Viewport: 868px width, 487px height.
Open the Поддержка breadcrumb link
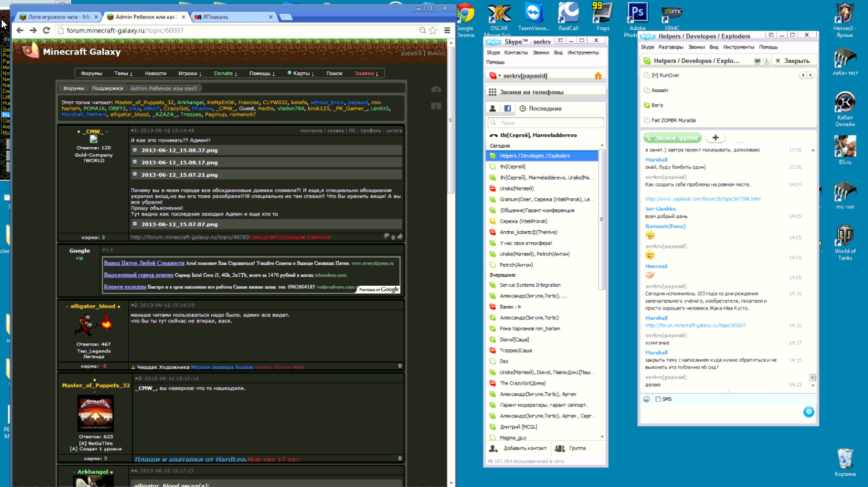coord(108,89)
